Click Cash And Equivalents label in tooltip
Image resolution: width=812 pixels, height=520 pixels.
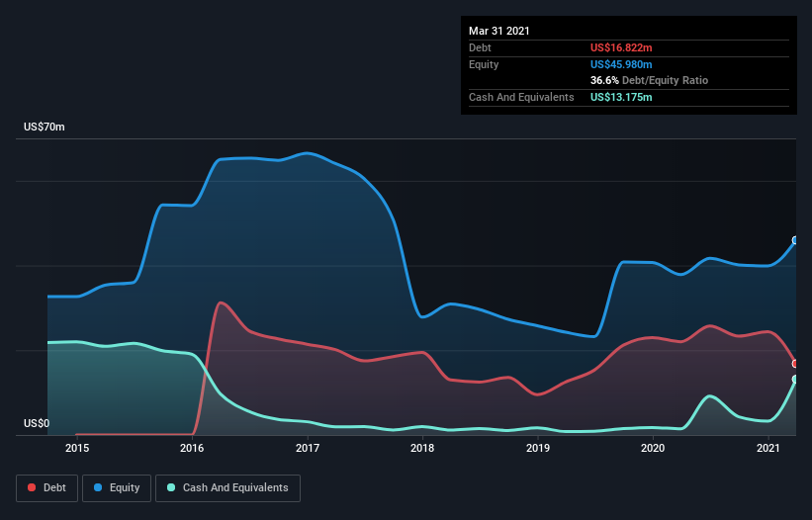(521, 97)
